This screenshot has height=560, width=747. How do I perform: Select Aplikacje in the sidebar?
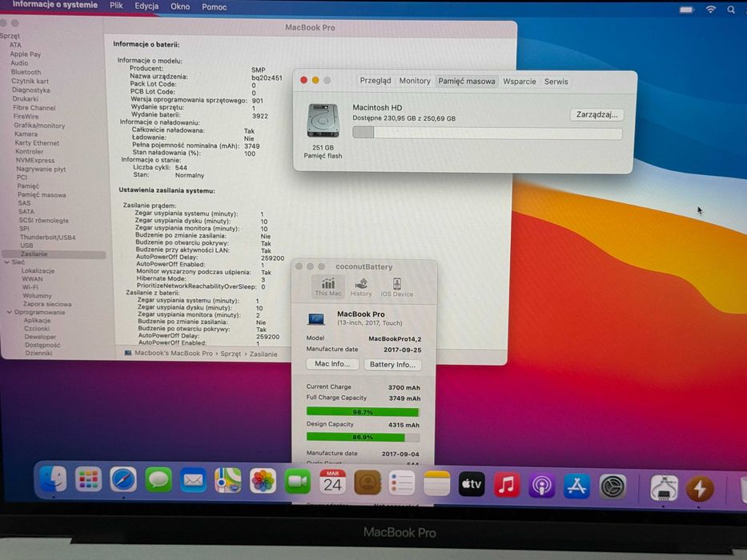point(37,321)
